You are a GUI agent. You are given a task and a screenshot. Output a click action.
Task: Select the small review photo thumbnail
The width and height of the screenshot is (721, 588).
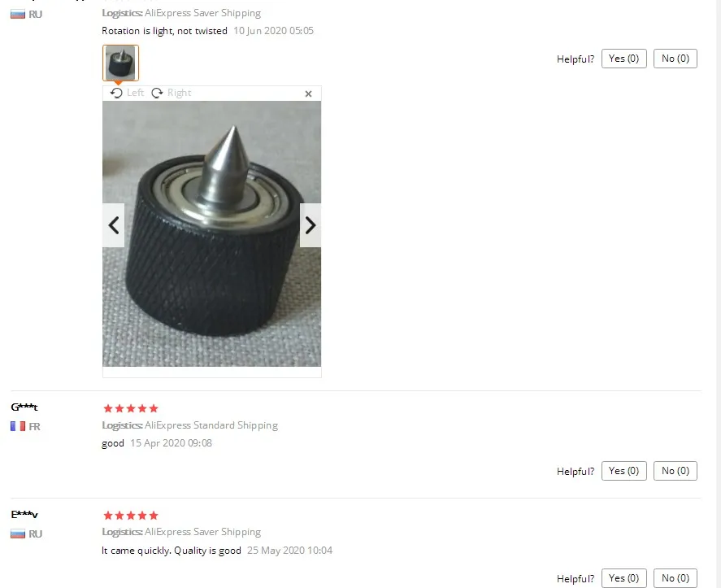point(120,63)
